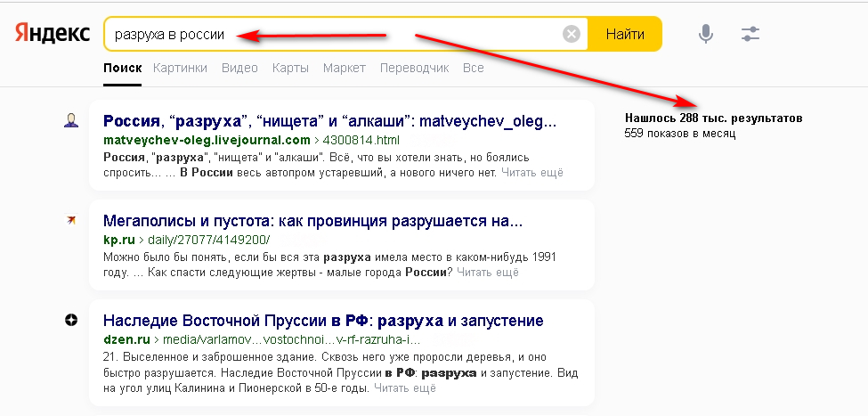The image size is (868, 416).
Task: Open the matveychev-oleg.livejournal.com URL link
Action: pyautogui.click(x=207, y=140)
